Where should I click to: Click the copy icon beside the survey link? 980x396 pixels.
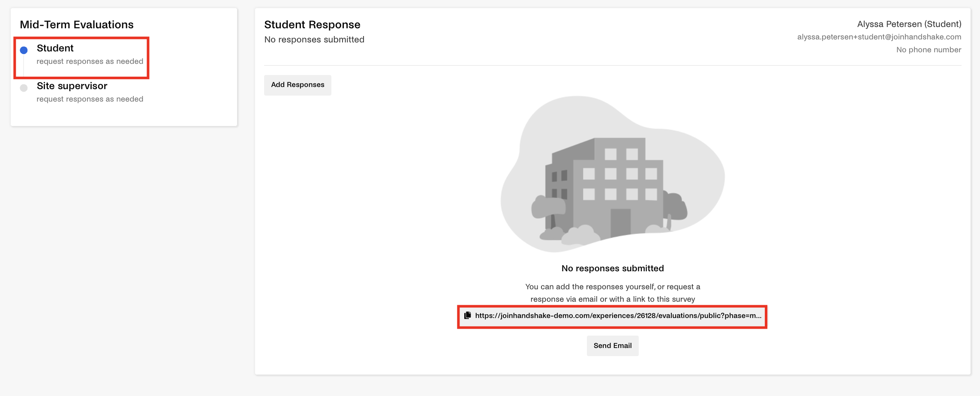[467, 315]
